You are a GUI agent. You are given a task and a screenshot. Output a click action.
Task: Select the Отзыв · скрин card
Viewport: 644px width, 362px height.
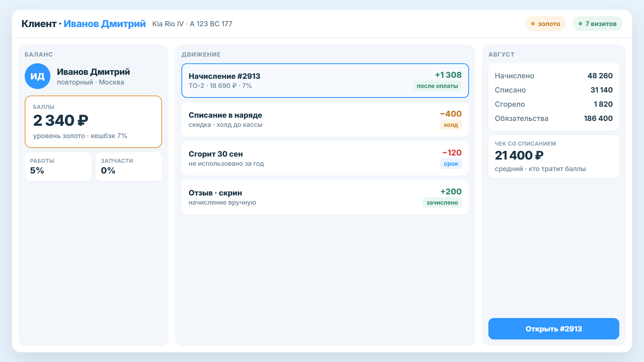point(325,197)
